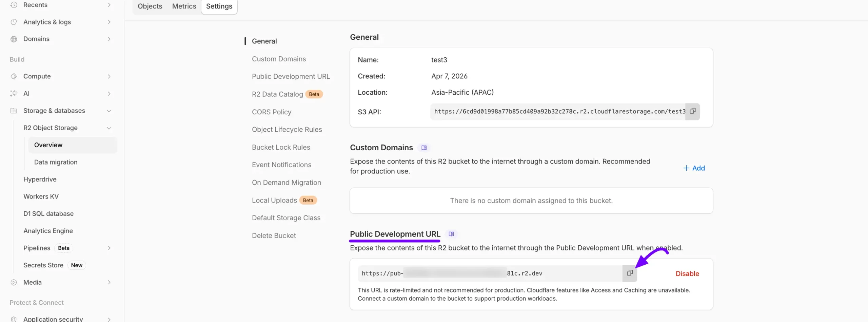
Task: Jump to Delete Bucket settings section
Action: click(x=274, y=235)
